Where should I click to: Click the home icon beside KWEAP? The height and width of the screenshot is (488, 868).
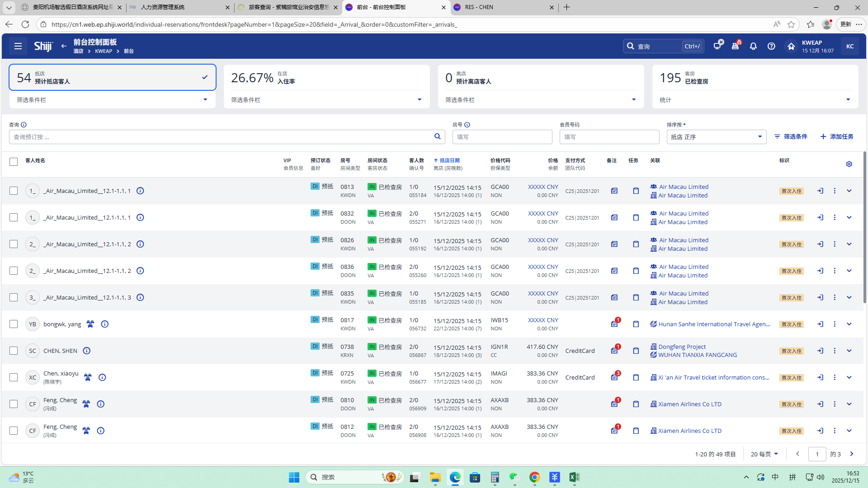click(791, 46)
